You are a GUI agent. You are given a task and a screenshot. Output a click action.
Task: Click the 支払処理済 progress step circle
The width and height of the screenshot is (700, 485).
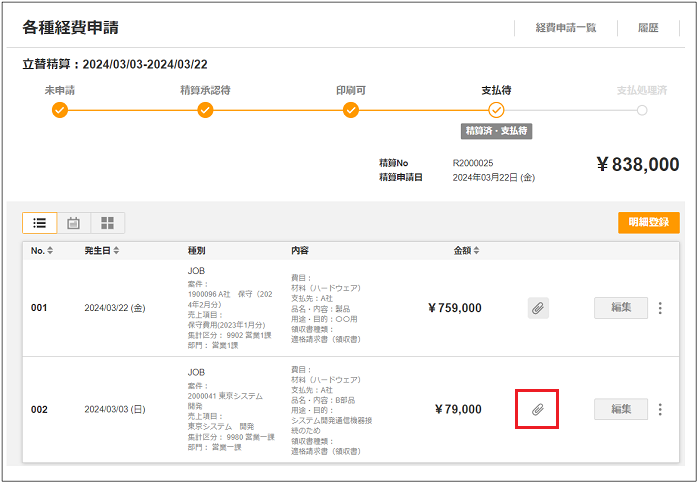[642, 110]
